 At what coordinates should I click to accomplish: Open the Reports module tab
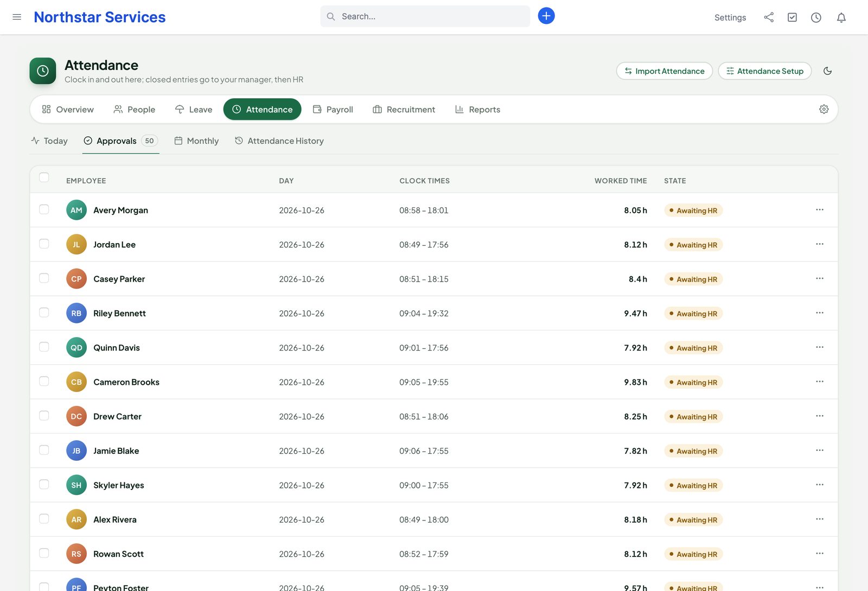(477, 109)
